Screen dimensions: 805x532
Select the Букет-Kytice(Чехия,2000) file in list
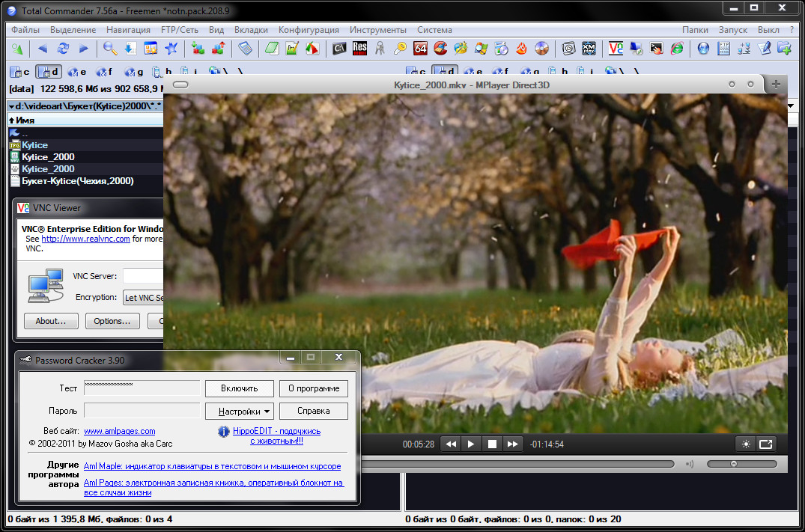coord(78,181)
